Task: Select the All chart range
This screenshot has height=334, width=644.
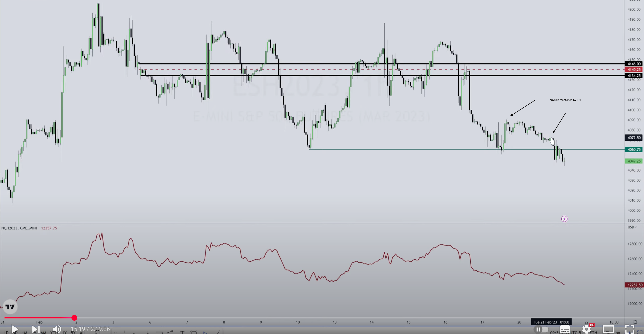Action: point(82,332)
